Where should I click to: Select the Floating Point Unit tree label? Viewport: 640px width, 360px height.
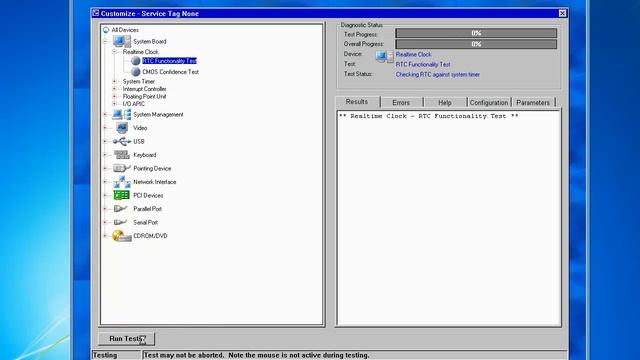click(144, 96)
